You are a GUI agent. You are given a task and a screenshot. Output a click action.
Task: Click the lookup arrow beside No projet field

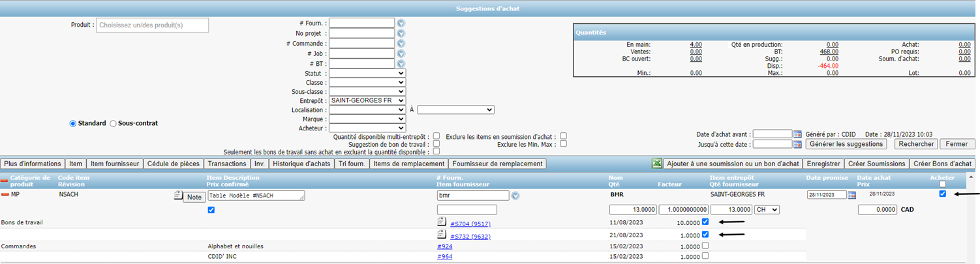click(401, 33)
